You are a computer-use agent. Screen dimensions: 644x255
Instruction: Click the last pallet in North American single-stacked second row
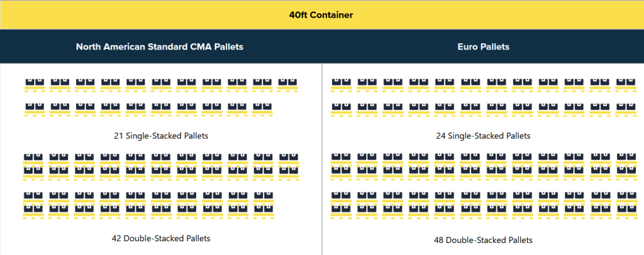(x=262, y=109)
